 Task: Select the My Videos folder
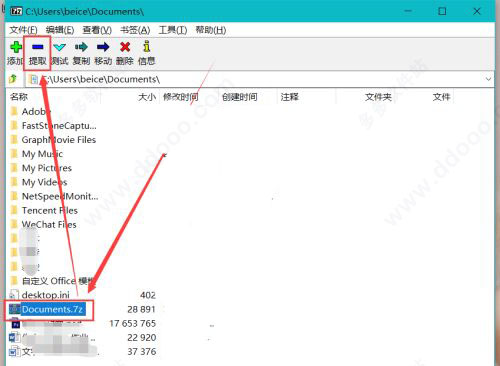click(x=44, y=182)
